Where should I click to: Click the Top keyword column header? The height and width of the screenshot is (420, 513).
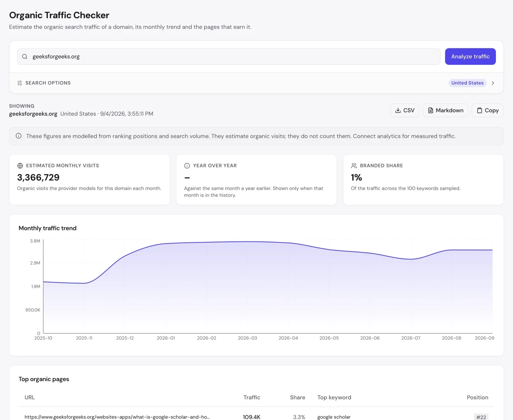tap(334, 397)
